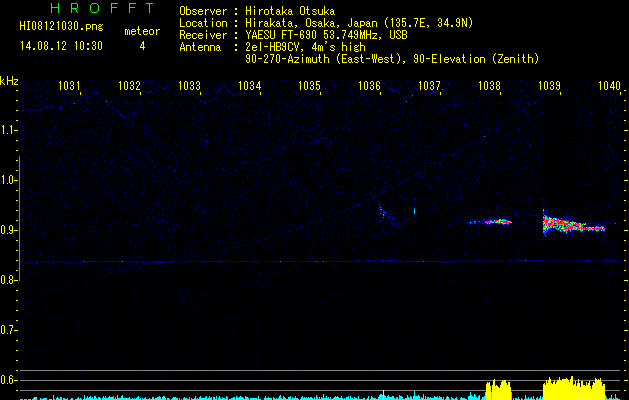Click time marker 1038
The height and width of the screenshot is (400, 629).
point(490,85)
